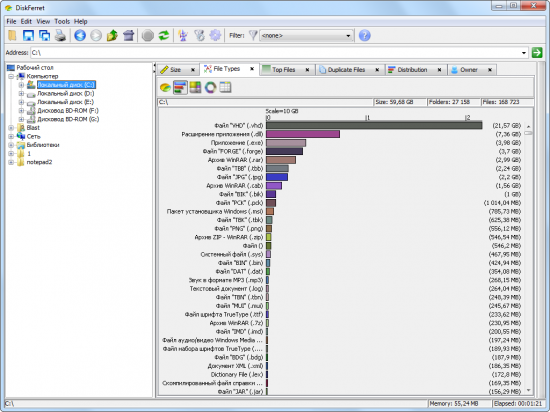Open the Help menu
Viewport: 550px width, 412px height.
coord(81,21)
